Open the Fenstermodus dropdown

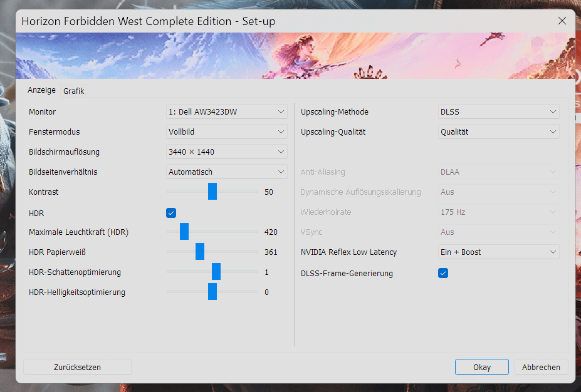coord(226,132)
